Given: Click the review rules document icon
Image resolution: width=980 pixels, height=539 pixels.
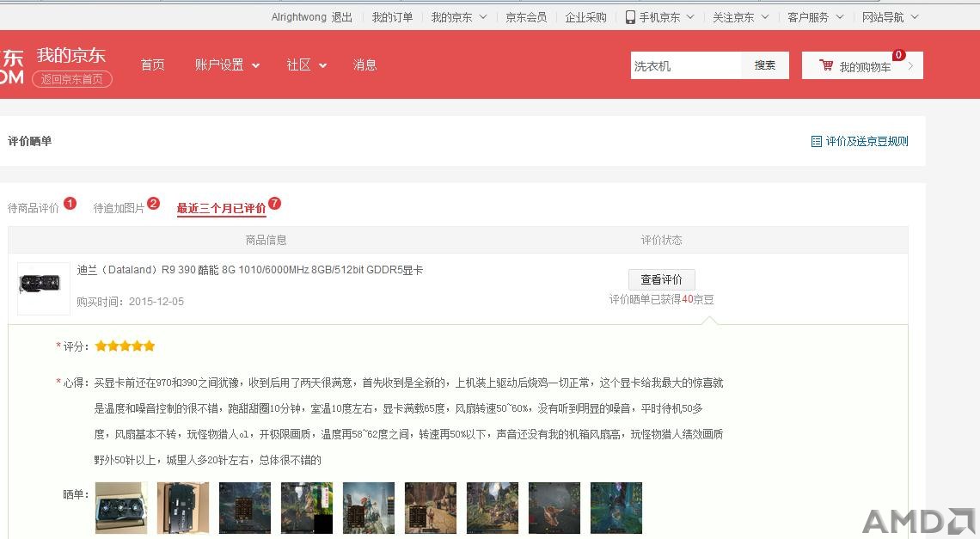Looking at the screenshot, I should [817, 141].
